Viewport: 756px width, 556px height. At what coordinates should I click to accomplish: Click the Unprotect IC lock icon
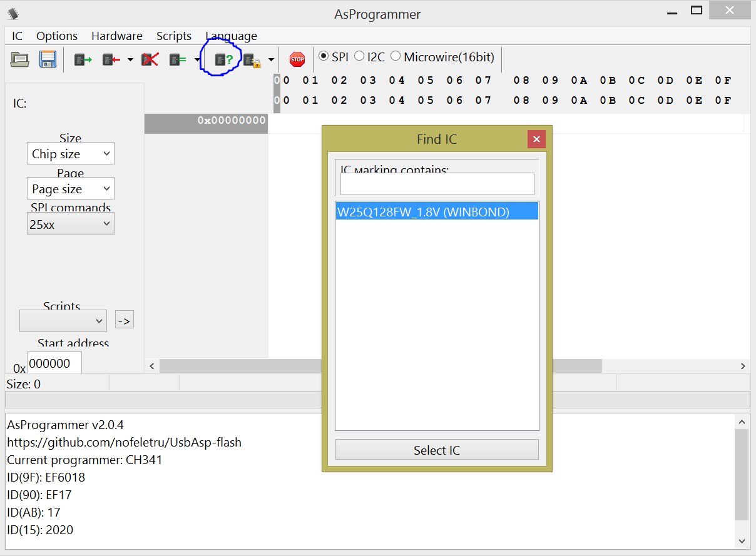pyautogui.click(x=252, y=60)
